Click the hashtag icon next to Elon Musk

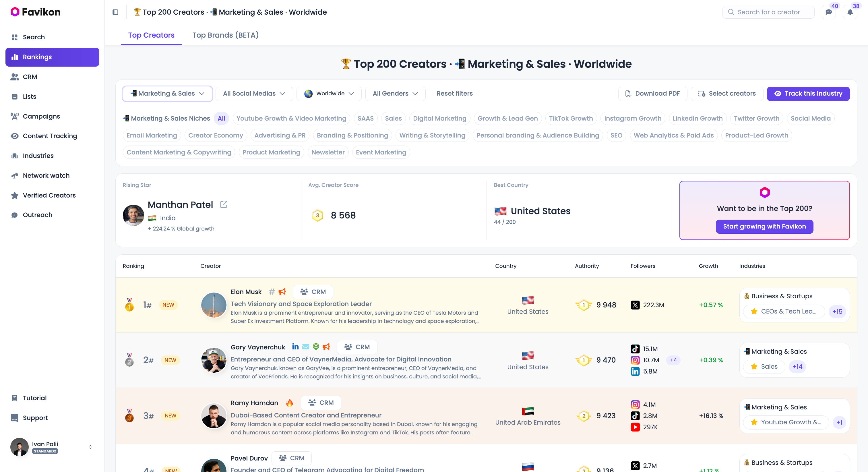[x=272, y=291]
